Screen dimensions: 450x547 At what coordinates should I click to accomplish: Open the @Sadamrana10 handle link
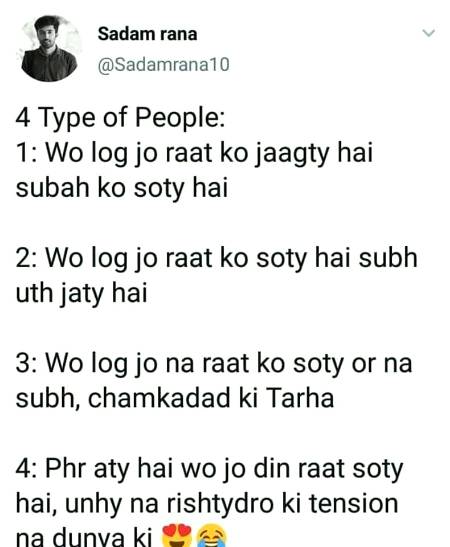pyautogui.click(x=164, y=65)
